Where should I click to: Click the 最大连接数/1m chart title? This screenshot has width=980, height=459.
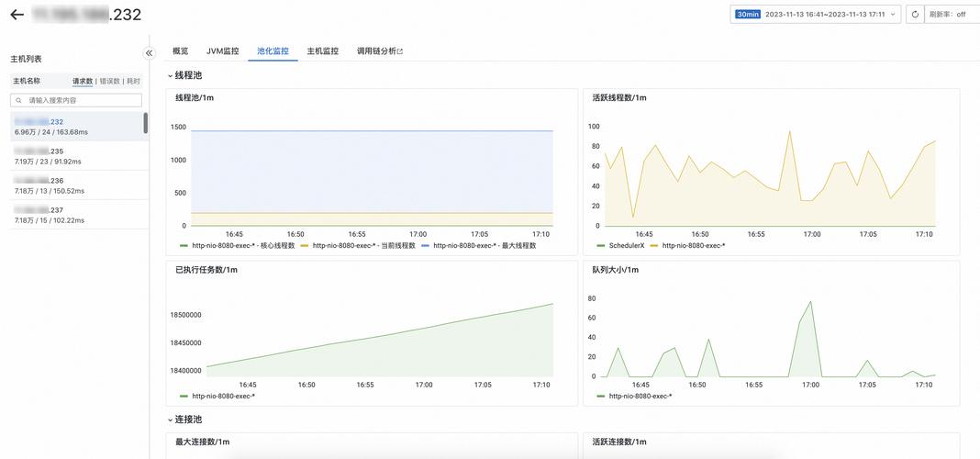coord(203,442)
